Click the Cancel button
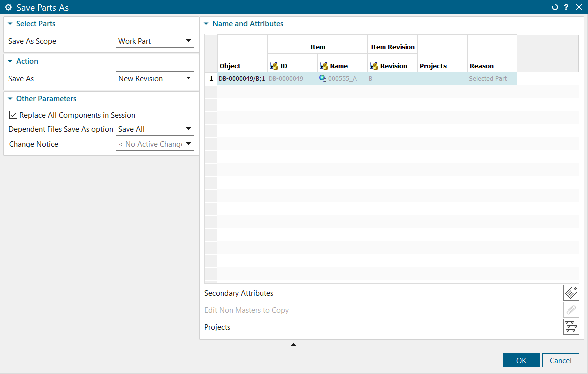 coord(560,360)
